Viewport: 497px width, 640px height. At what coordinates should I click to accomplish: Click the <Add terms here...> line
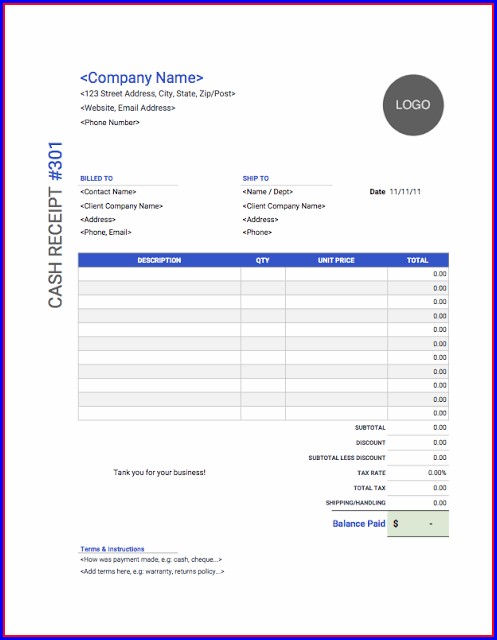[x=152, y=571]
